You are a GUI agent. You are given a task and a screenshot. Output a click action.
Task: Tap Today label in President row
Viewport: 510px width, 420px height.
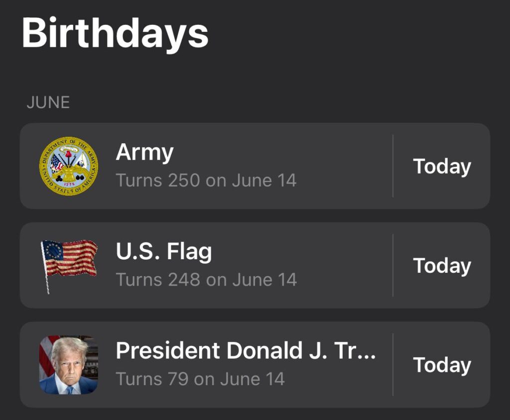click(x=442, y=365)
